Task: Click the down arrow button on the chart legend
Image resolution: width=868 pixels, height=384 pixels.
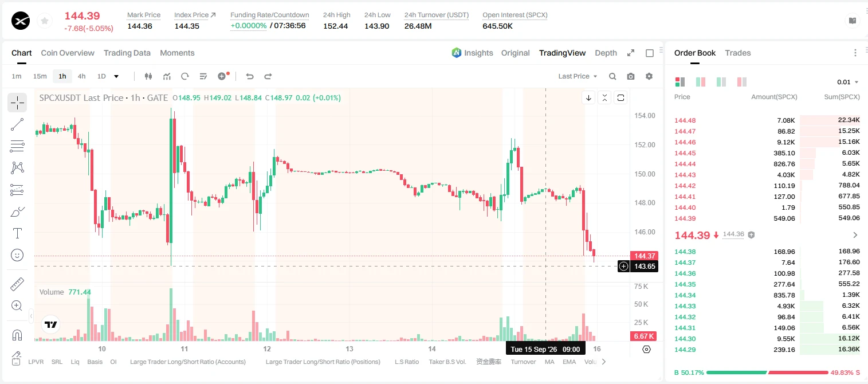Action: [x=588, y=97]
